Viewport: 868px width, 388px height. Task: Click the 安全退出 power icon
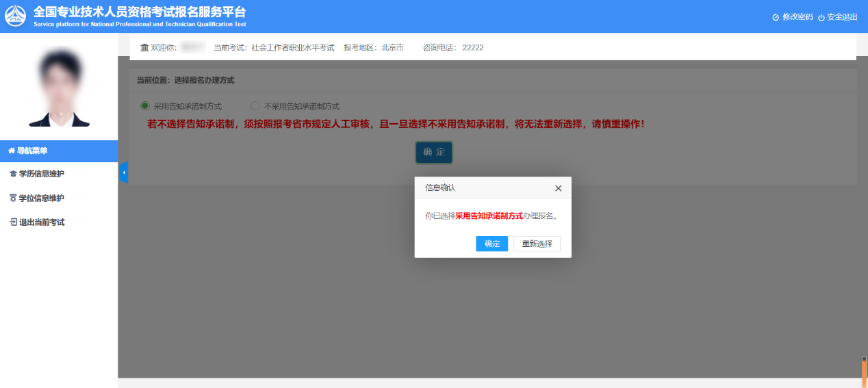tap(821, 17)
